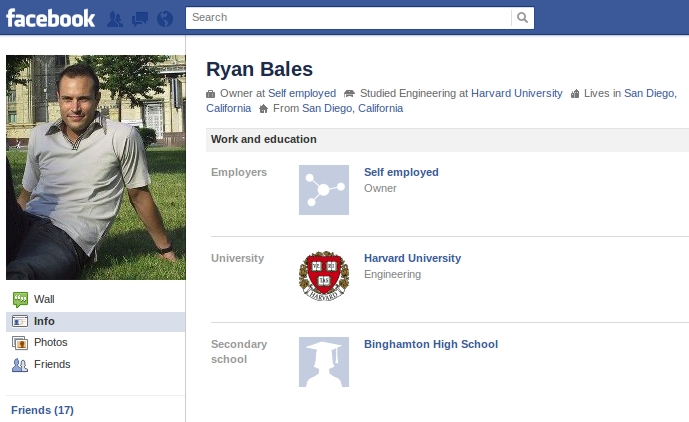Image resolution: width=689 pixels, height=422 pixels.
Task: Open messages icon in header
Action: click(140, 18)
